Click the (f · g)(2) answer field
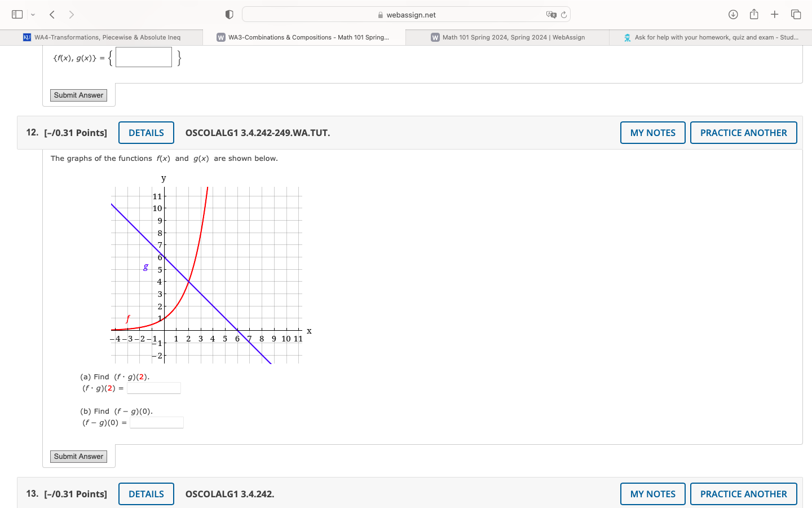 tap(154, 388)
